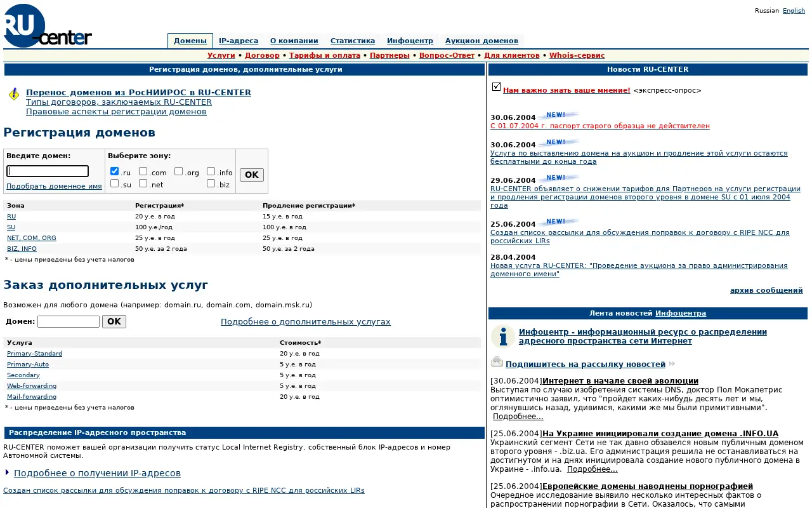Image resolution: width=812 pixels, height=508 pixels.
Task: Click the newsletter envelope icon
Action: pos(497,362)
